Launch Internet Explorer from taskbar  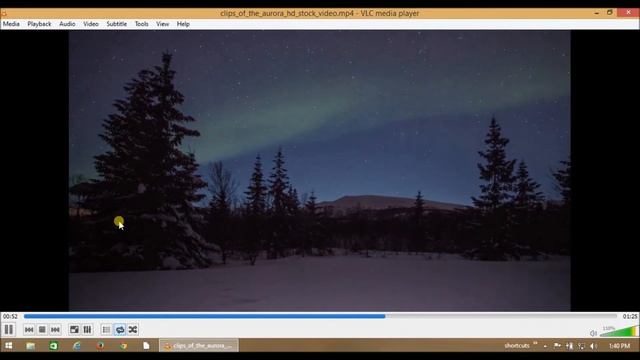pyautogui.click(x=77, y=346)
